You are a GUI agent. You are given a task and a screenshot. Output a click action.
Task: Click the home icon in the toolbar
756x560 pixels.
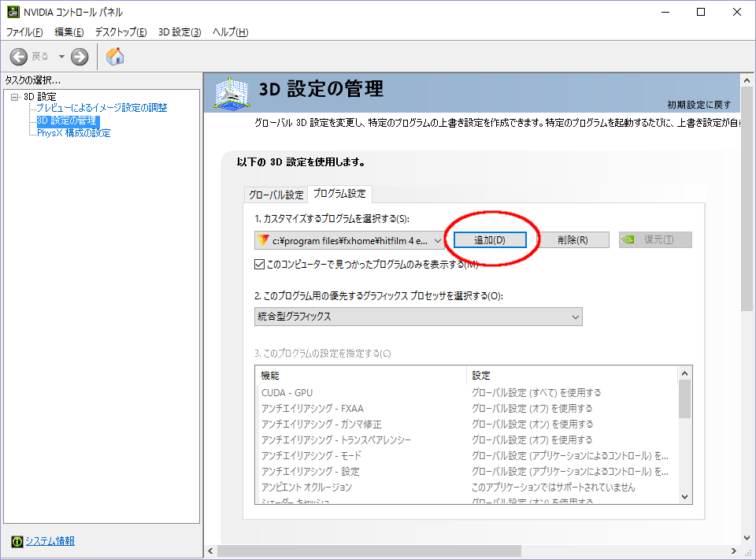(x=114, y=56)
